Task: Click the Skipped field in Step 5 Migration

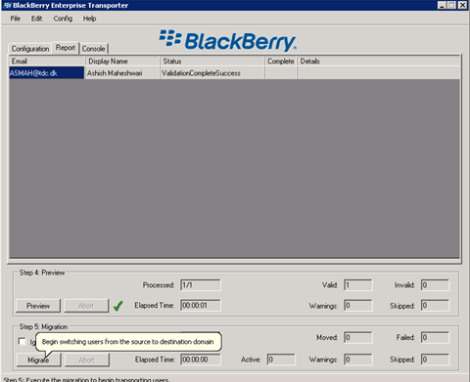Action: [x=435, y=359]
